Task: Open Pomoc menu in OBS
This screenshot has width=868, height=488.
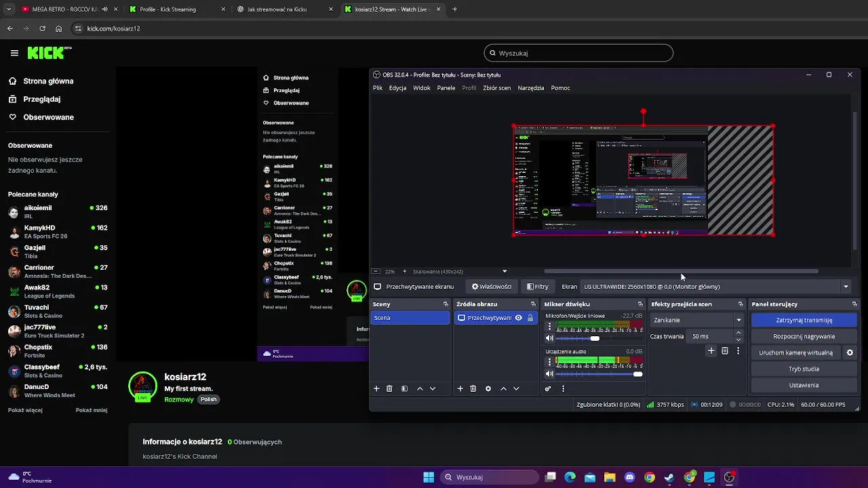Action: (561, 88)
